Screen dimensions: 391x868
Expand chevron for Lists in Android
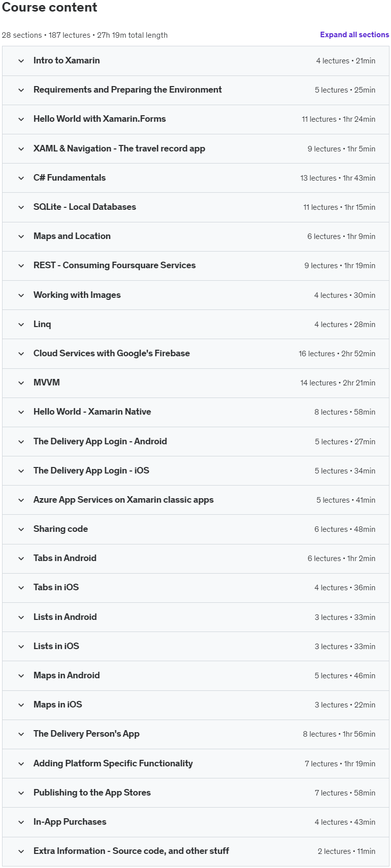(21, 617)
